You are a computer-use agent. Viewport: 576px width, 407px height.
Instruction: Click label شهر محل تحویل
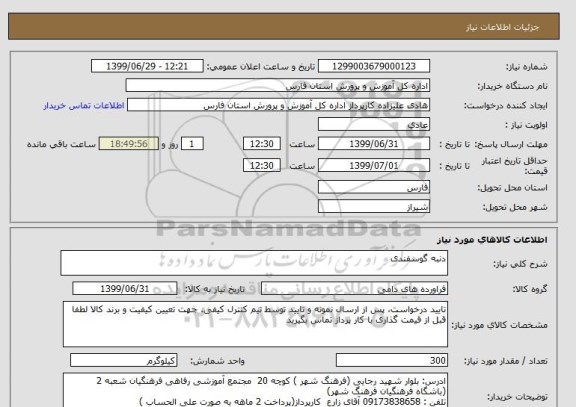click(x=515, y=208)
